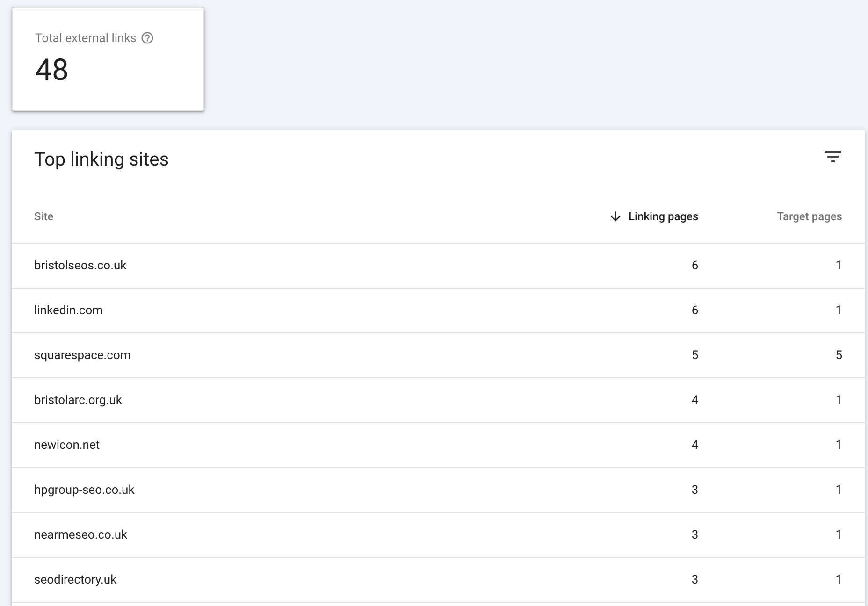Click linking pages value for bristolarc.org.uk
Screen dimensions: 868x606
[x=694, y=400]
